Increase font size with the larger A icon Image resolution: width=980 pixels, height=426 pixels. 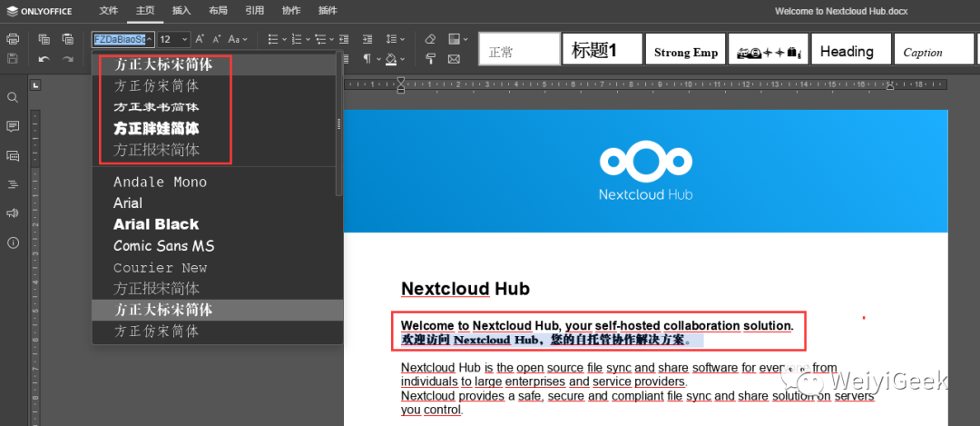coord(200,39)
